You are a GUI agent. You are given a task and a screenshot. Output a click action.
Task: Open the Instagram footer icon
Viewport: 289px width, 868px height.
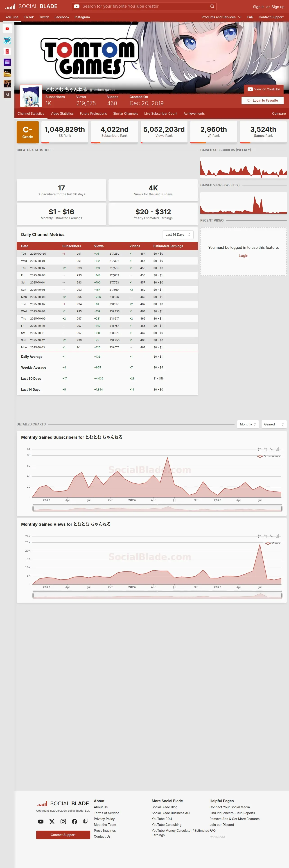(63, 821)
